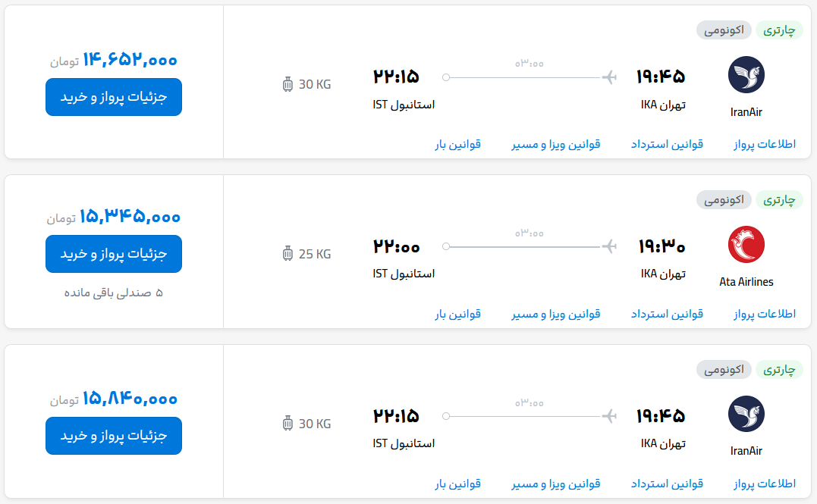Click the Ata Airlines logo
This screenshot has width=817, height=504.
[x=746, y=245]
